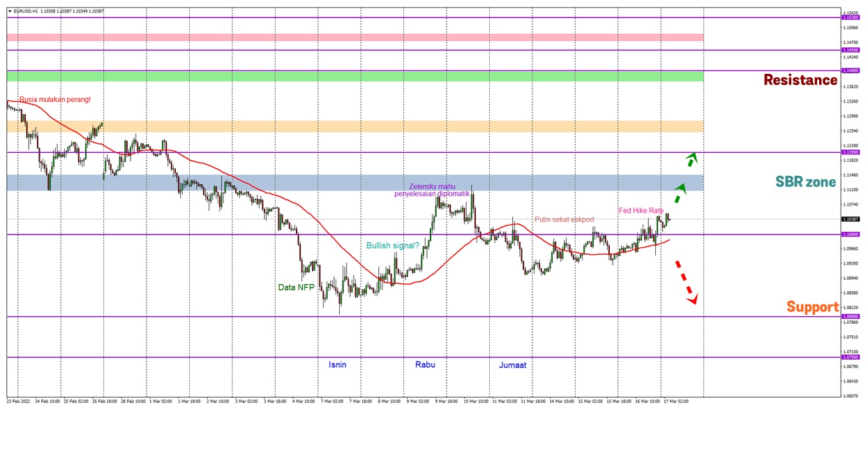
Task: Select the orange 'Support' text label
Action: tap(812, 307)
